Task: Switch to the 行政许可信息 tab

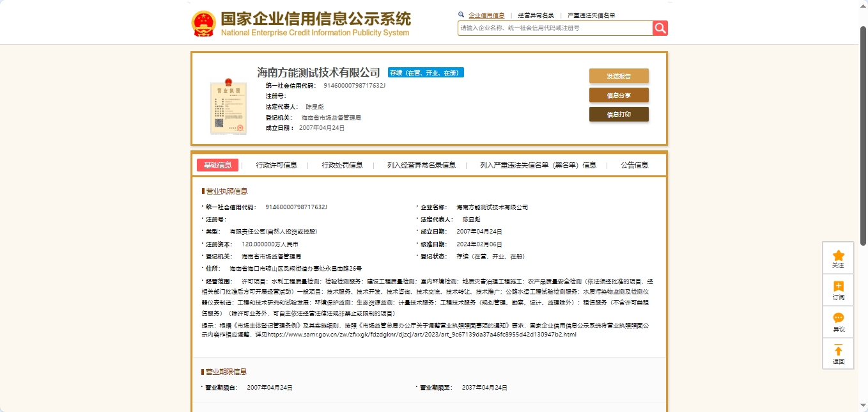Action: (x=277, y=165)
